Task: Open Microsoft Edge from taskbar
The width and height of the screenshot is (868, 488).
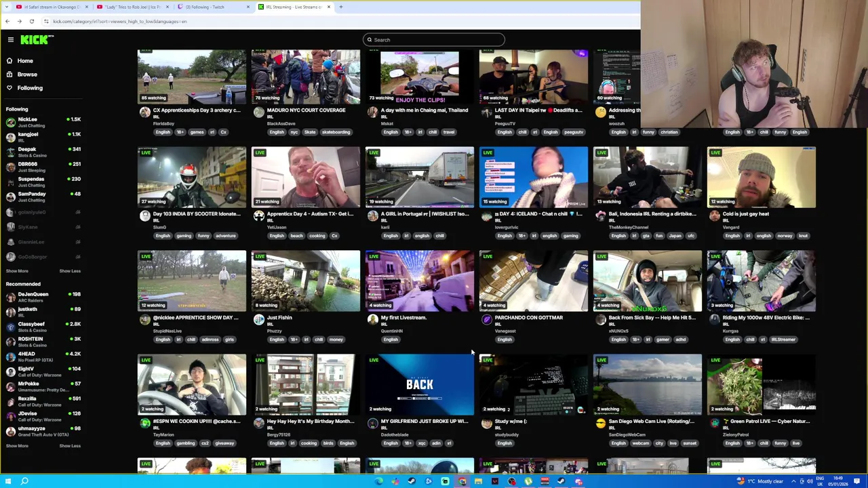Action: pyautogui.click(x=378, y=481)
